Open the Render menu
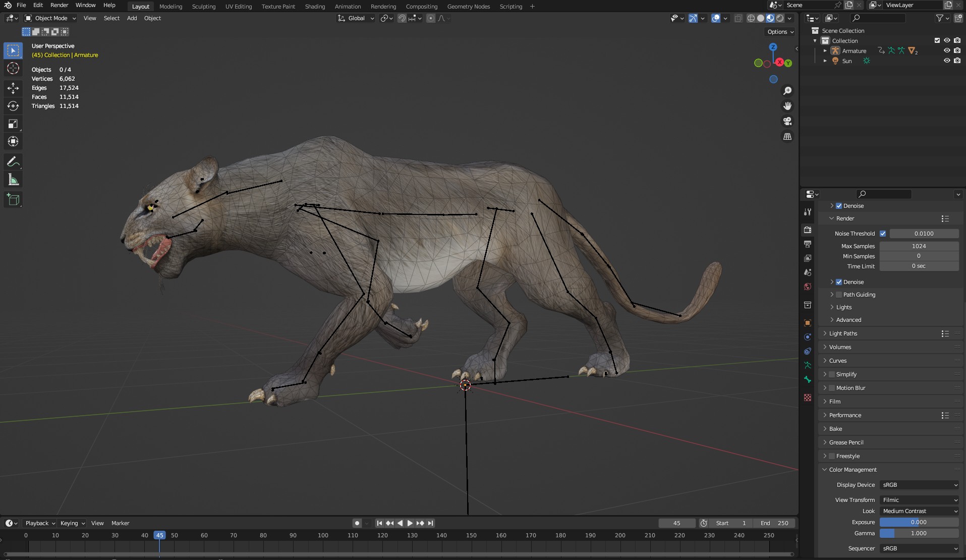 pyautogui.click(x=59, y=5)
